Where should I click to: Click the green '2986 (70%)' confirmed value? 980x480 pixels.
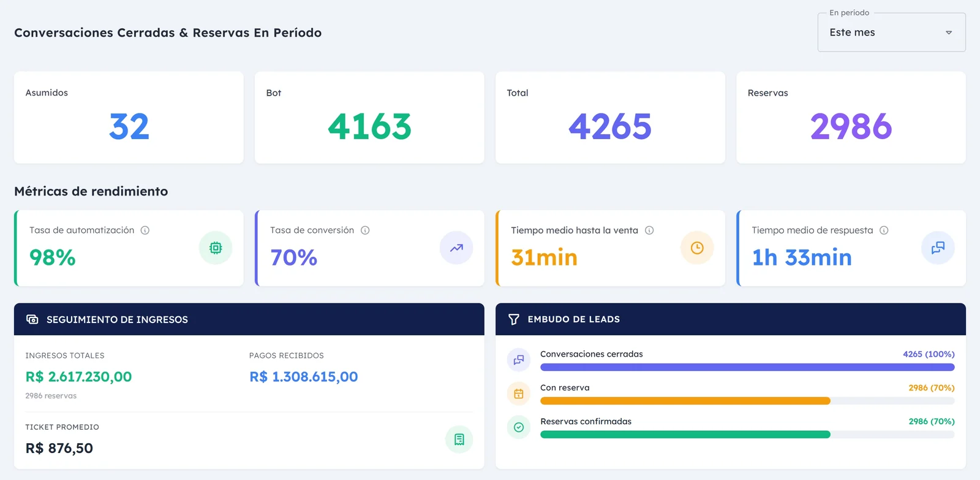coord(932,422)
